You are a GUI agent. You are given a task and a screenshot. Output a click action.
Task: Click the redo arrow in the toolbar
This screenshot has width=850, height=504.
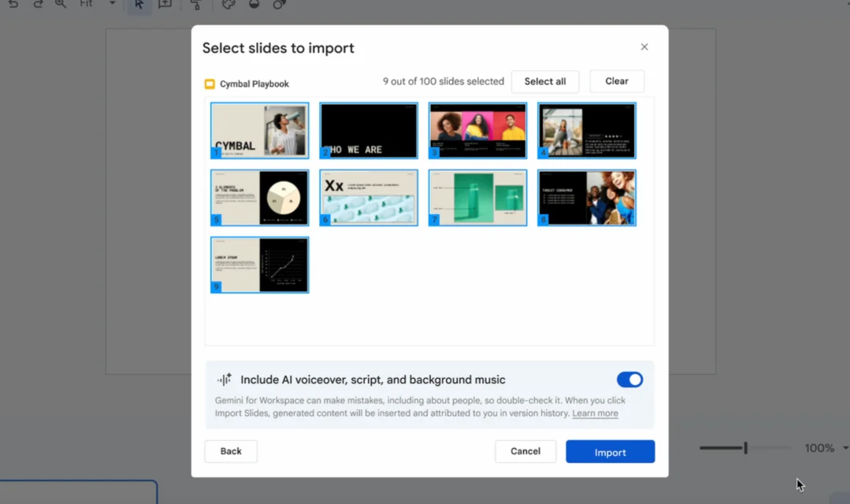click(x=38, y=4)
